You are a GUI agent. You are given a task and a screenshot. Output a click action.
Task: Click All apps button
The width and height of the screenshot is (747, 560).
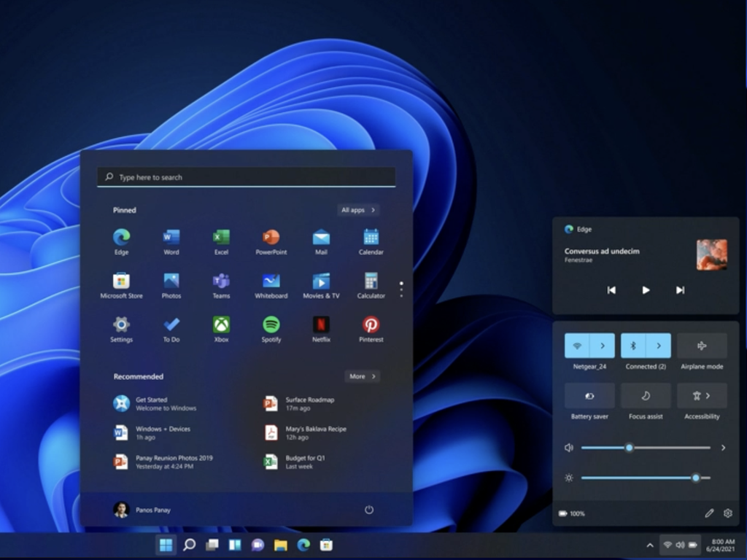[357, 210]
